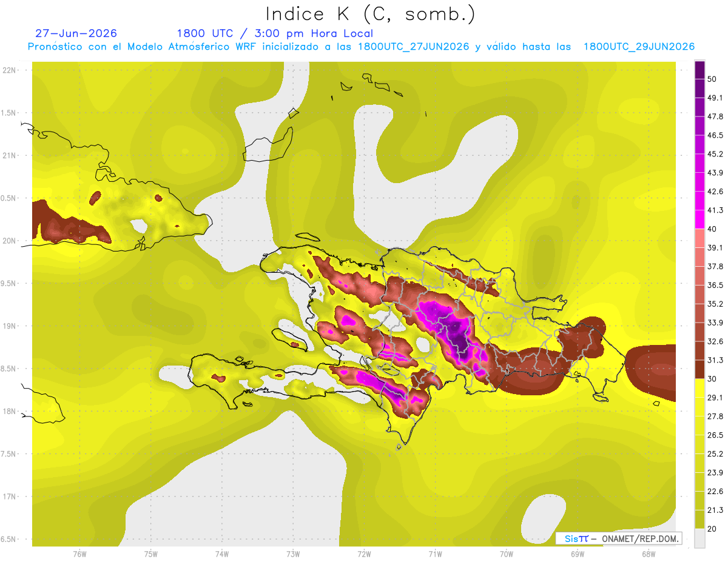The image size is (728, 562).
Task: Click the "70W" longitude label
Action: point(506,554)
